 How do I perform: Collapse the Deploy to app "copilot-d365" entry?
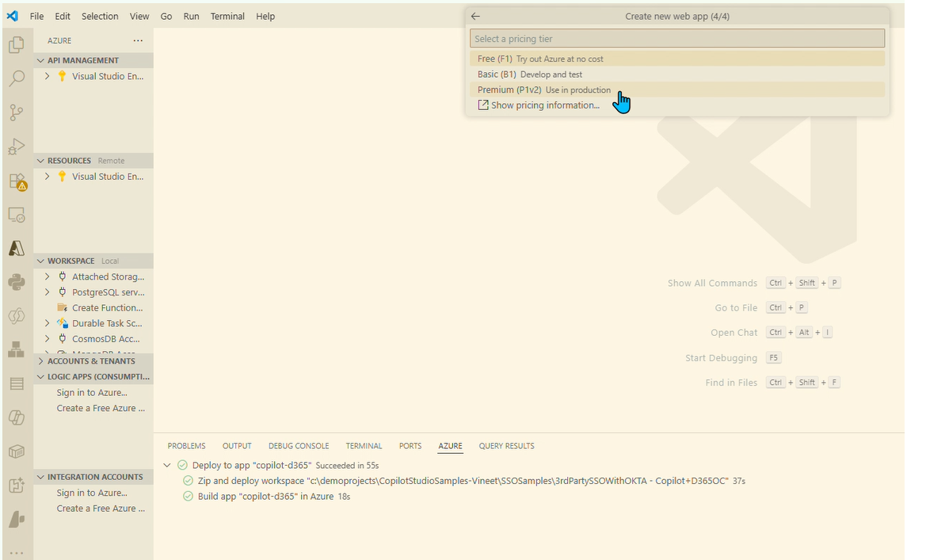click(167, 466)
